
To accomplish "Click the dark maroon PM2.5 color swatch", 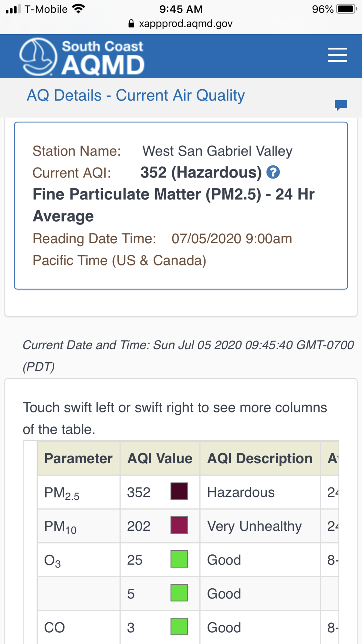I will click(x=179, y=491).
